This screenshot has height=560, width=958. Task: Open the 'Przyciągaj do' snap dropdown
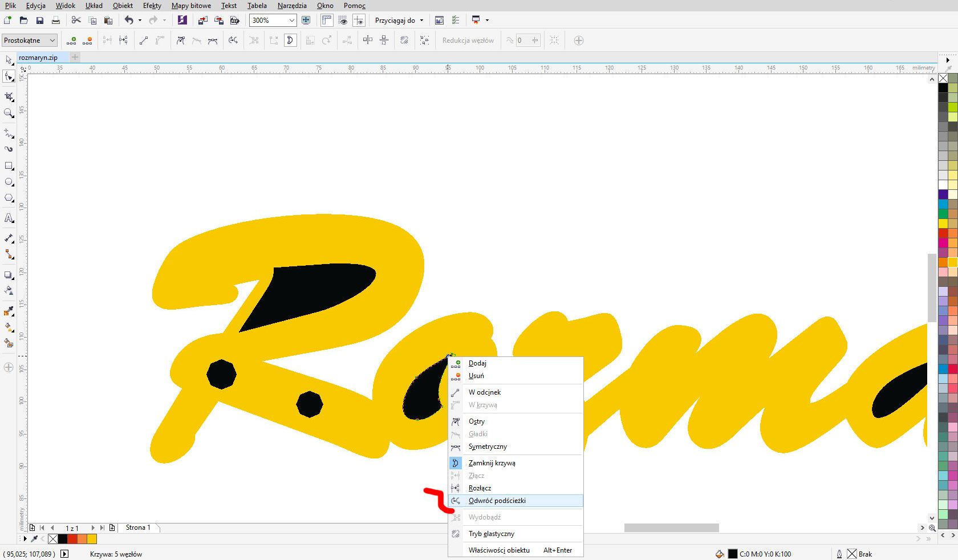pyautogui.click(x=399, y=21)
